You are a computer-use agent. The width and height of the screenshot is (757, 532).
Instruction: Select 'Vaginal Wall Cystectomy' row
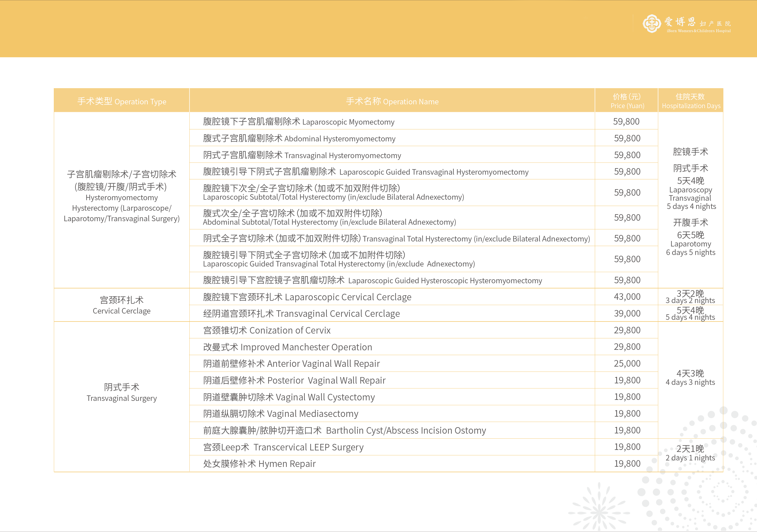pos(392,397)
